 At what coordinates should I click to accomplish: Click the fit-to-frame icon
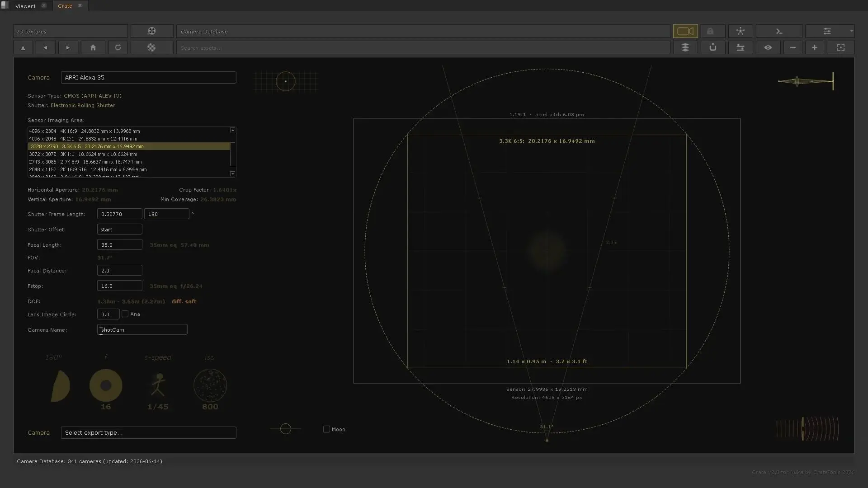click(841, 47)
